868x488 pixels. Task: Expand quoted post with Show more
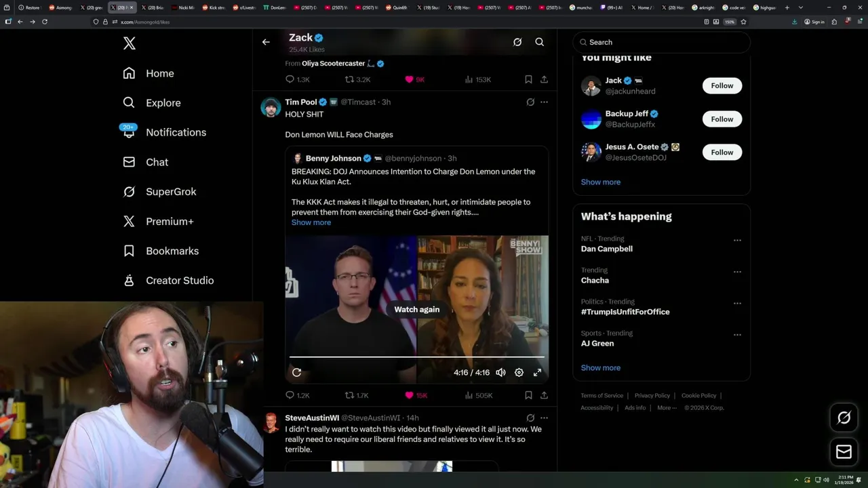(x=311, y=222)
